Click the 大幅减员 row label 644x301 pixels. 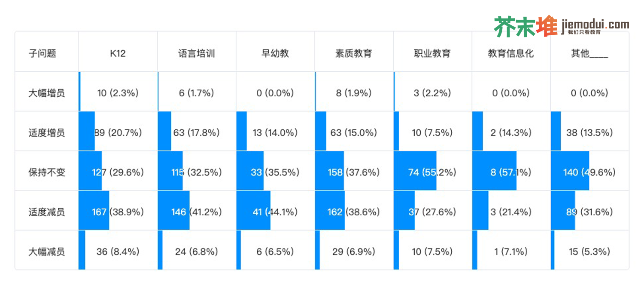pos(46,252)
